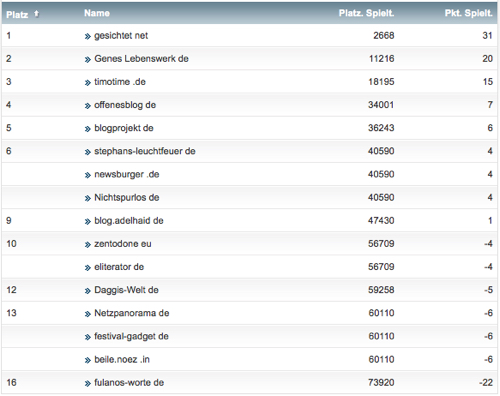Open the Nichtspurlos de link
The height and width of the screenshot is (396, 500).
pos(127,197)
